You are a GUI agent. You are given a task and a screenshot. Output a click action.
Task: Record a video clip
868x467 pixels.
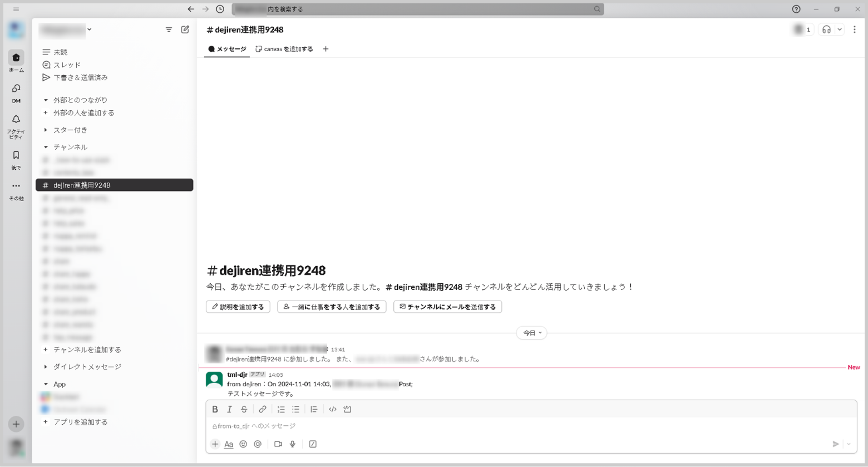click(278, 444)
